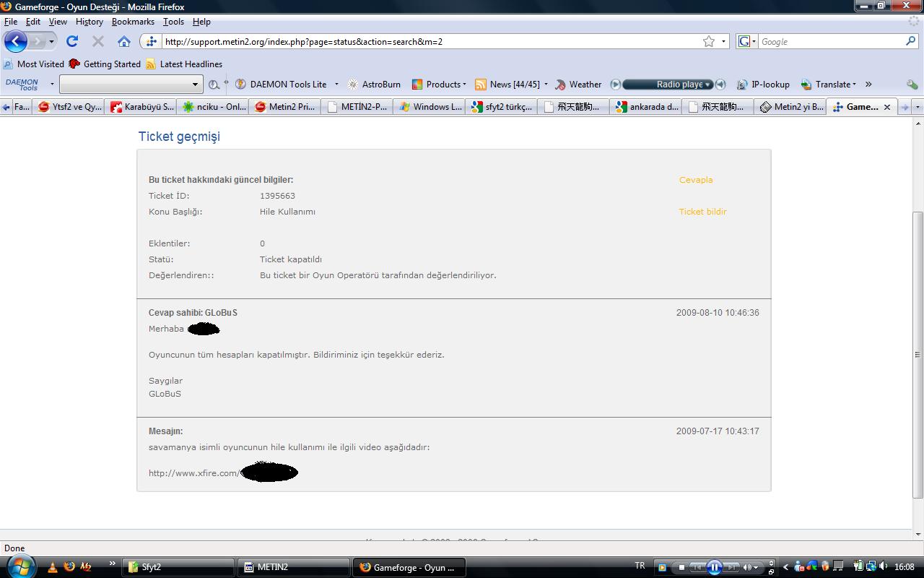Launch AstroBurn from the toolbar
This screenshot has height=578, width=924.
[x=374, y=85]
